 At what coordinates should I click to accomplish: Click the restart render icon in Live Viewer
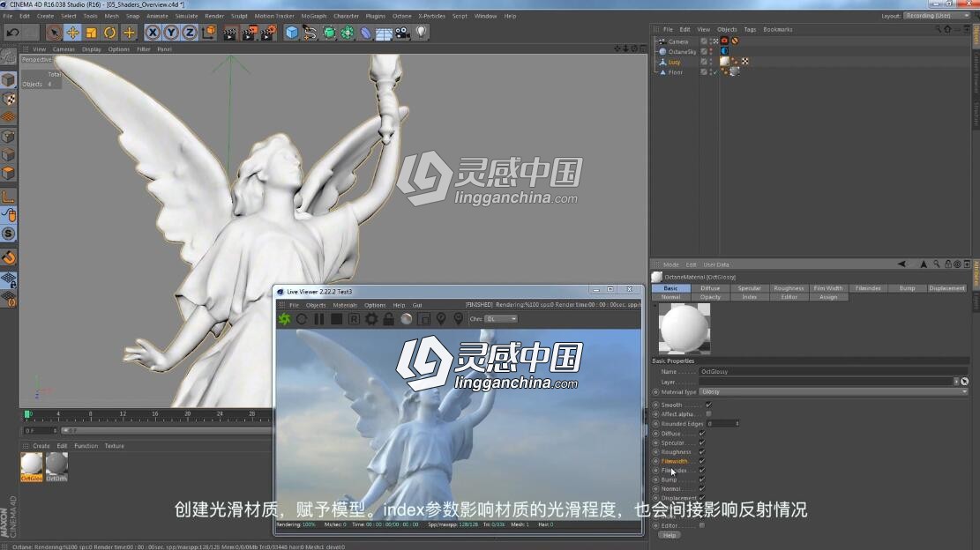click(302, 319)
